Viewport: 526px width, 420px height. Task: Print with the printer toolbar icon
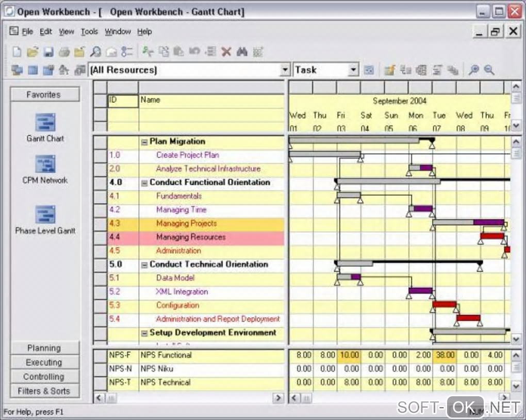[64, 52]
